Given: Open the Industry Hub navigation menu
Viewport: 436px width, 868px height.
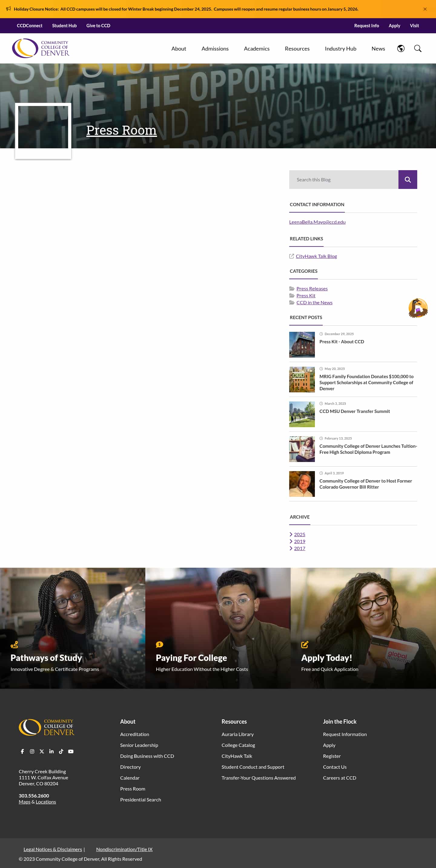Looking at the screenshot, I should tap(340, 48).
